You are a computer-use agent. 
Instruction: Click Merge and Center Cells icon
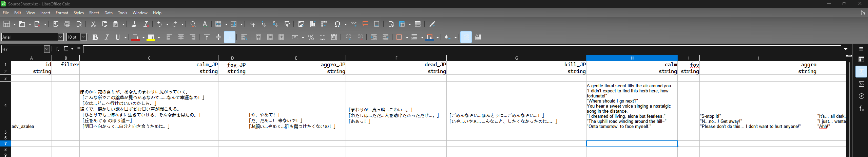click(x=258, y=37)
